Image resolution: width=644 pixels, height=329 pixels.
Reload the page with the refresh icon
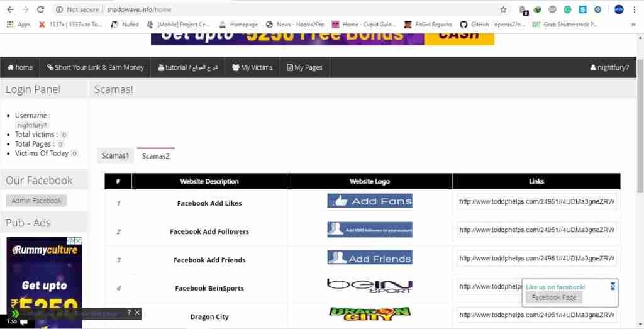(40, 9)
